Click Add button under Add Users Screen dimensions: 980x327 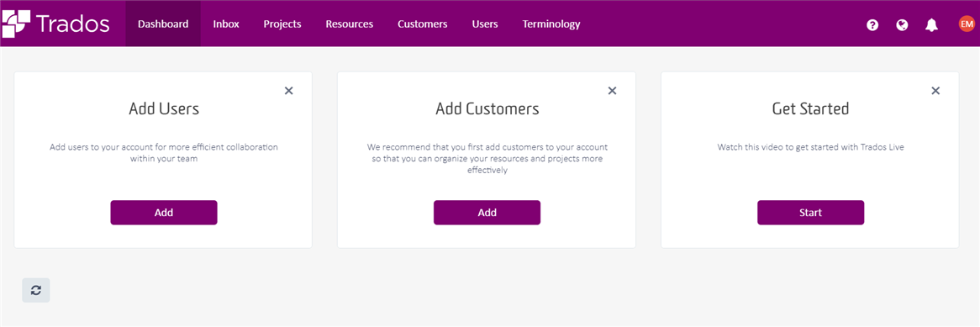point(164,213)
